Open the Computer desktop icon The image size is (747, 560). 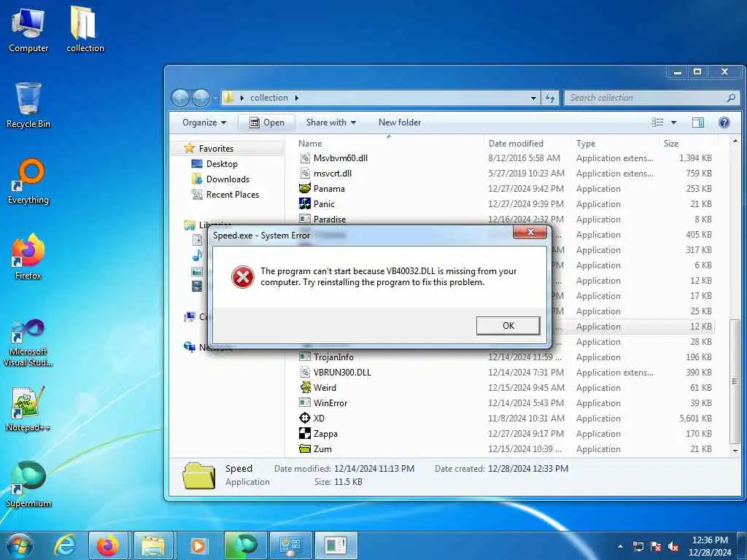click(x=28, y=31)
